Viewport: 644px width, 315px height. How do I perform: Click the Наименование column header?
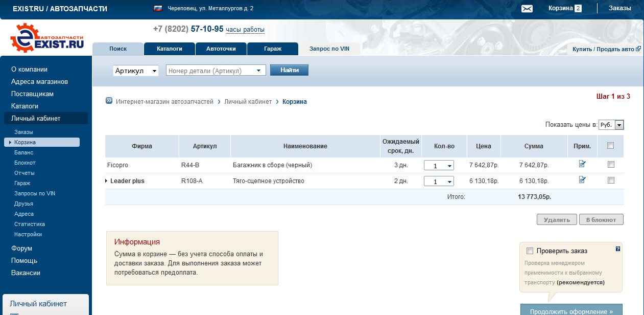305,146
